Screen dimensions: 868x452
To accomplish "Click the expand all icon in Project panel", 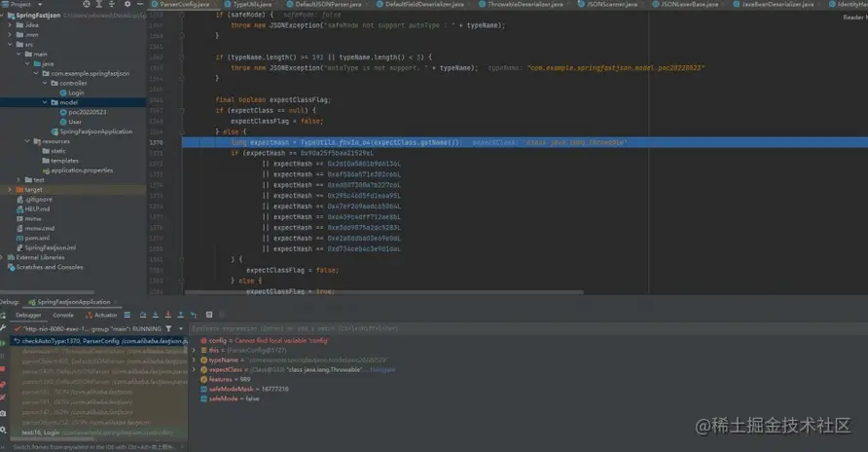I will (x=99, y=4).
